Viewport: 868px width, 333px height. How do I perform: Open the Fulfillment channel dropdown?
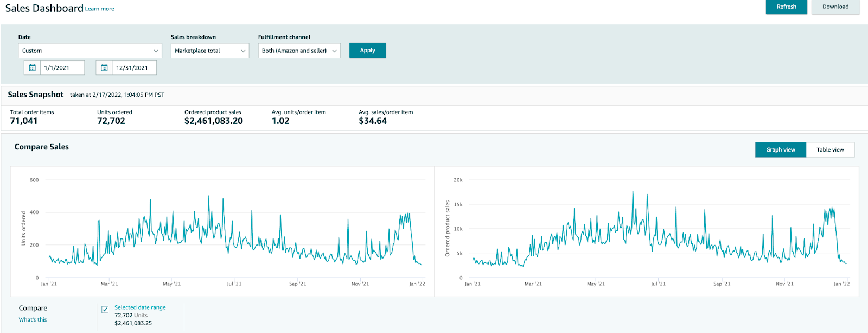pos(299,51)
